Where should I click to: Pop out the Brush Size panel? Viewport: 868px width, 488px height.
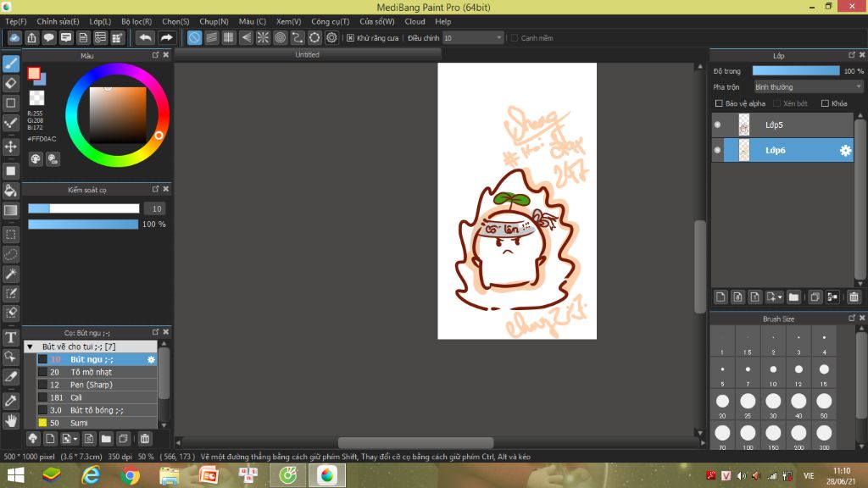[x=851, y=319]
